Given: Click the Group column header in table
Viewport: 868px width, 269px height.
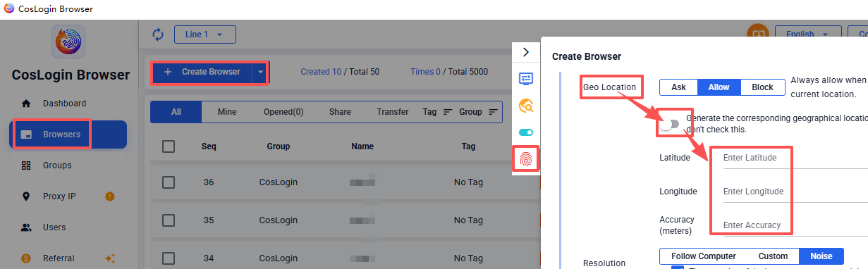Looking at the screenshot, I should (278, 146).
